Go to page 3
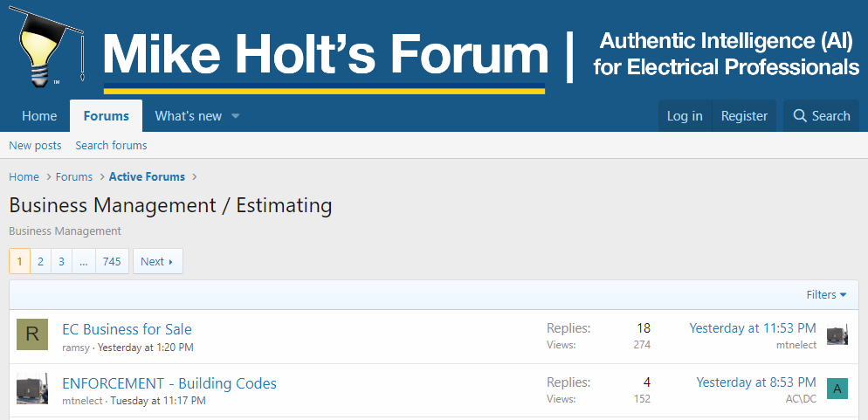The height and width of the screenshot is (420, 868). coord(61,261)
